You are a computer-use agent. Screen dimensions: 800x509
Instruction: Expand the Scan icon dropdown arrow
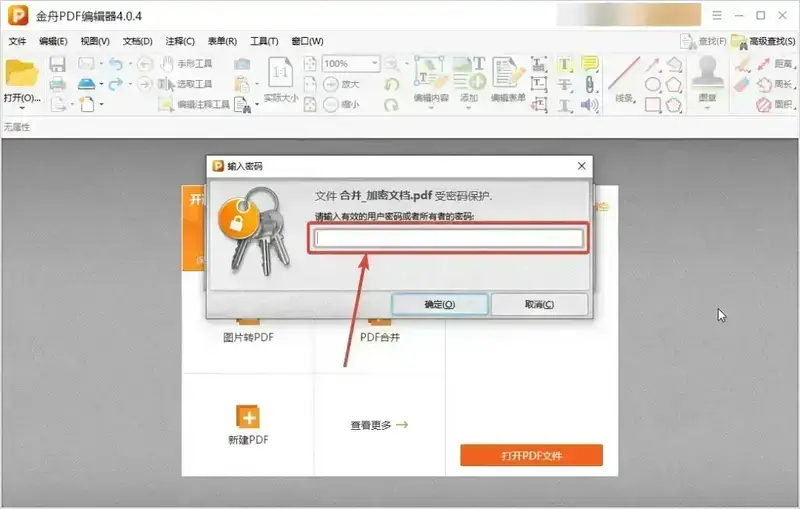(102, 84)
